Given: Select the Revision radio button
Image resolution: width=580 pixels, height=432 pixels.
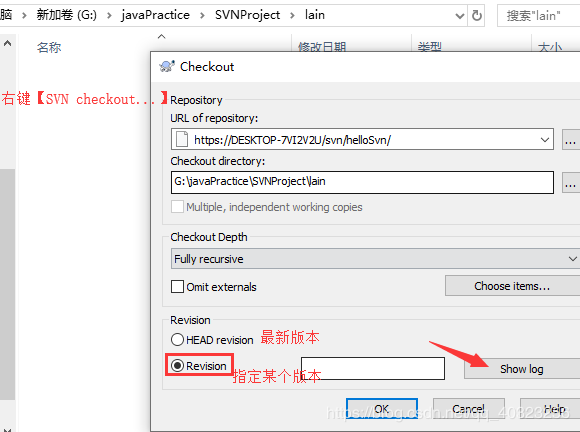Looking at the screenshot, I should pos(177,366).
